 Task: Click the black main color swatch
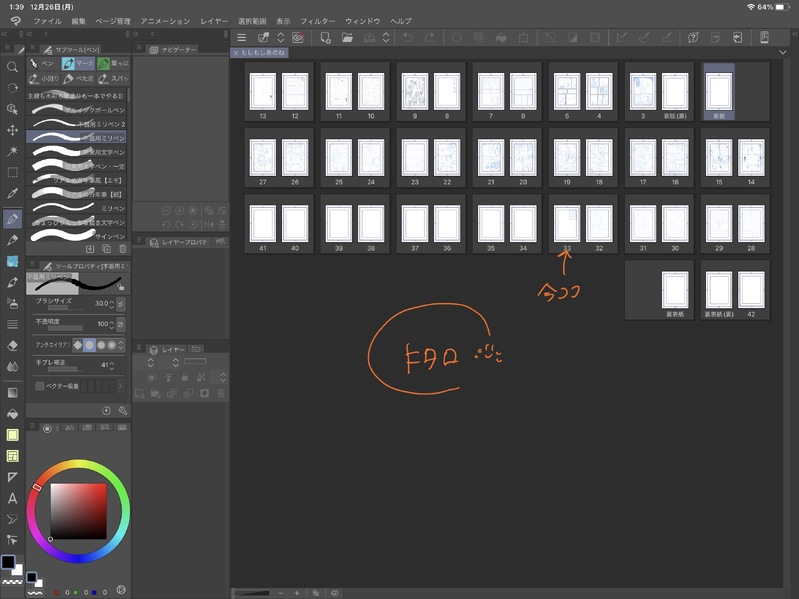pos(8,562)
